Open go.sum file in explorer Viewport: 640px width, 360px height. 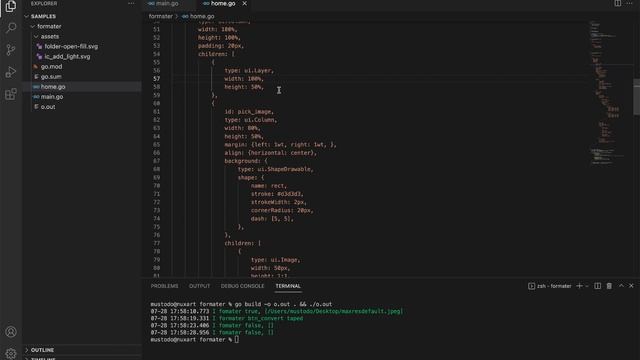tap(51, 77)
